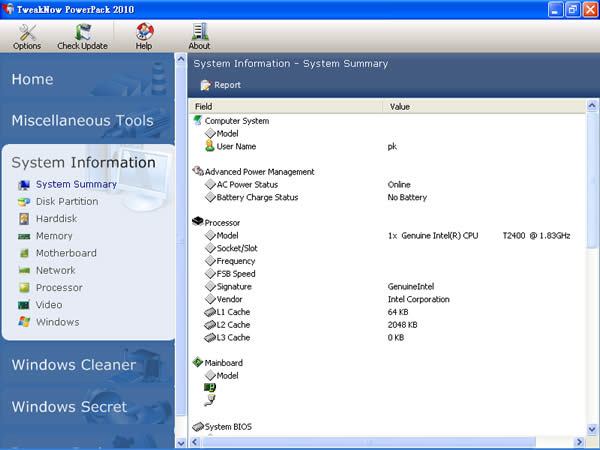Select System Summary in sidebar

coord(76,184)
